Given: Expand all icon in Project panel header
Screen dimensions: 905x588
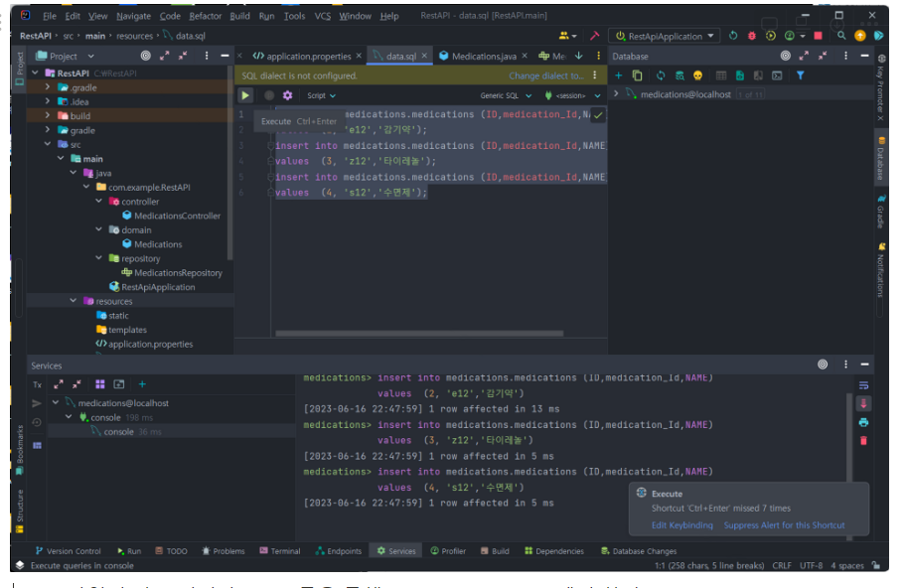Looking at the screenshot, I should pos(165,56).
